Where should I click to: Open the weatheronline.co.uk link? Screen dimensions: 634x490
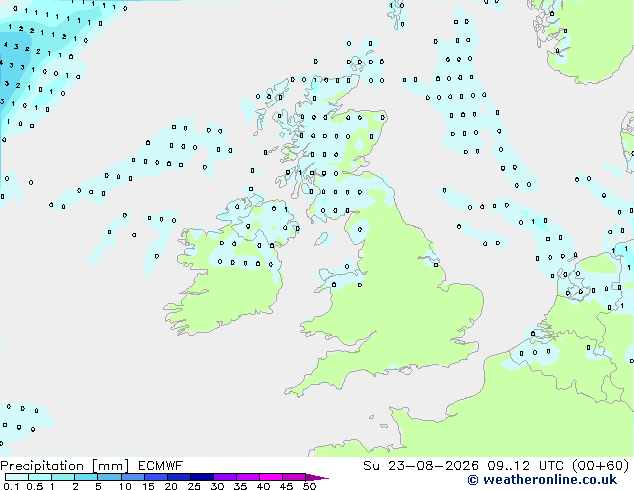click(x=542, y=480)
